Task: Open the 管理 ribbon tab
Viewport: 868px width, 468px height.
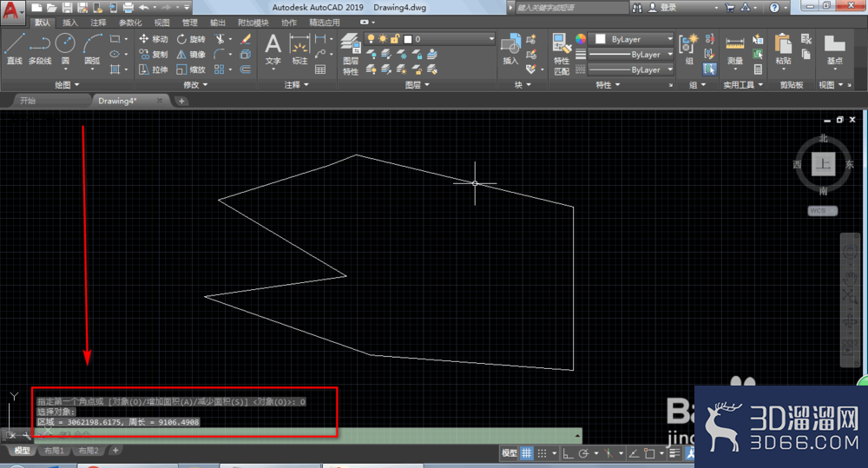Action: [190, 23]
